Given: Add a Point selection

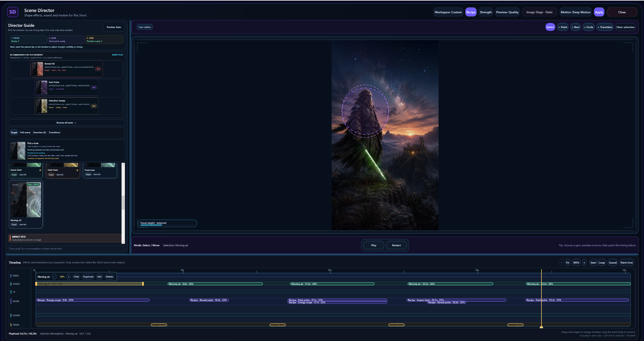Looking at the screenshot, I should click(x=563, y=27).
